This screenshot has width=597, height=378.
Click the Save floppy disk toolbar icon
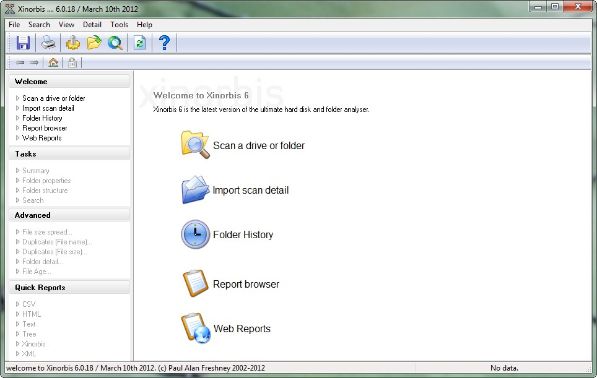(x=23, y=43)
